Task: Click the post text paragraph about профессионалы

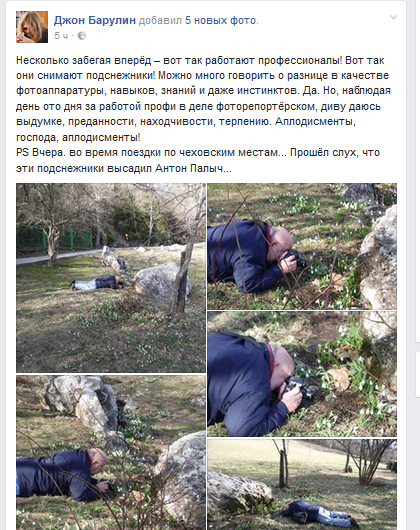Action: click(x=203, y=99)
